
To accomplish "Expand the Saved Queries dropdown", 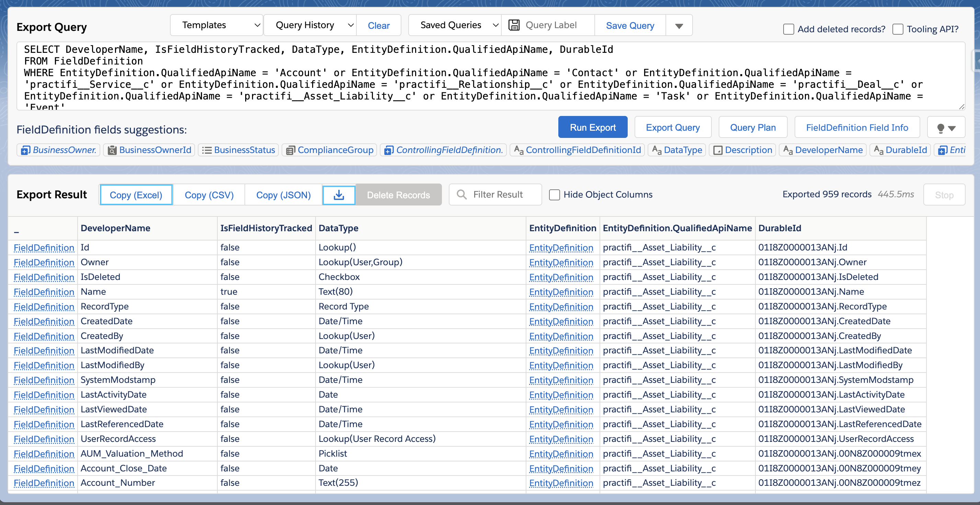I will pos(455,25).
